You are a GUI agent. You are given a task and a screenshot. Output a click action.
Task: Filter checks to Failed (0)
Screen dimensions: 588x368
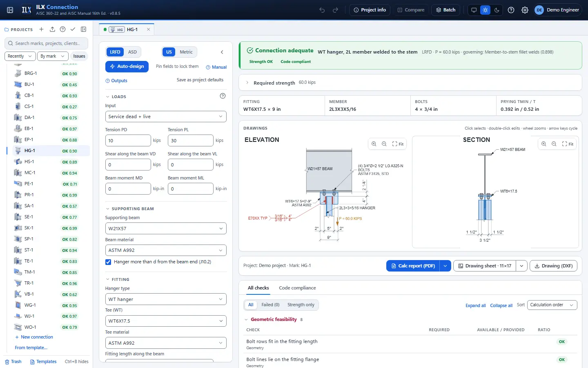pos(270,305)
